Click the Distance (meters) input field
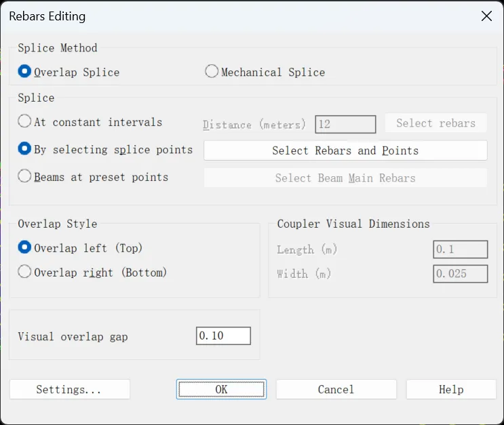The height and width of the screenshot is (425, 504). pyautogui.click(x=345, y=124)
